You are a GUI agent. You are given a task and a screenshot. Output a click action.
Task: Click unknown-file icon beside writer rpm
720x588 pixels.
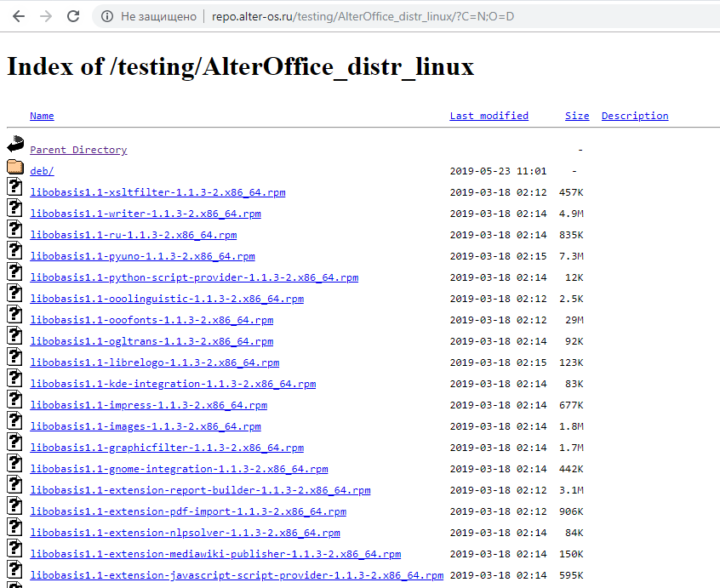(x=14, y=208)
